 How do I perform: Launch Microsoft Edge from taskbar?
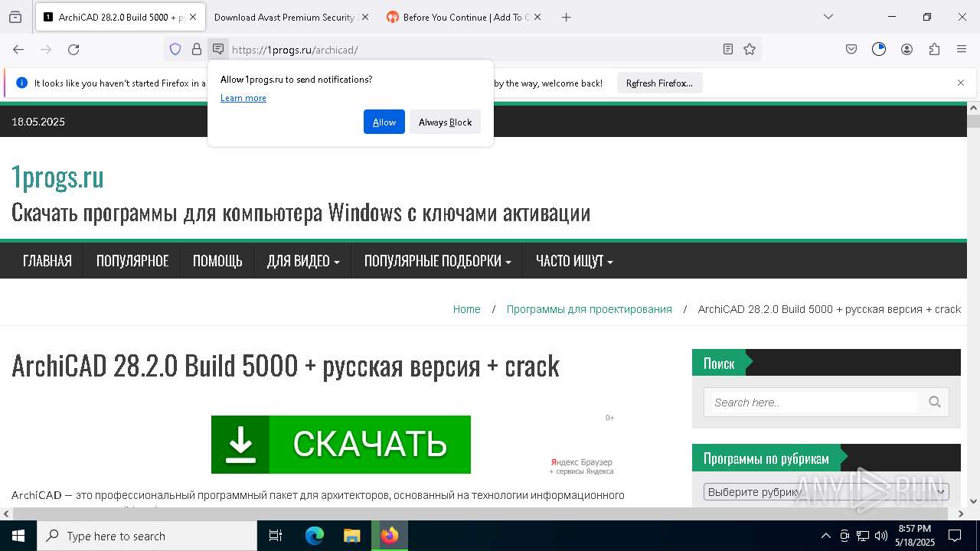tap(315, 536)
